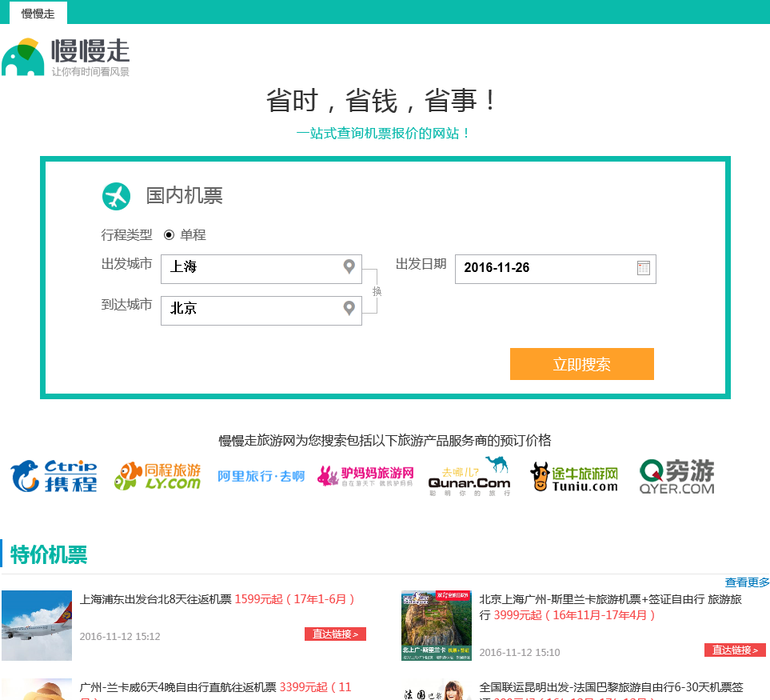Click the 2016-11-12 15:10 timestamp
The height and width of the screenshot is (700, 770).
[x=520, y=652]
